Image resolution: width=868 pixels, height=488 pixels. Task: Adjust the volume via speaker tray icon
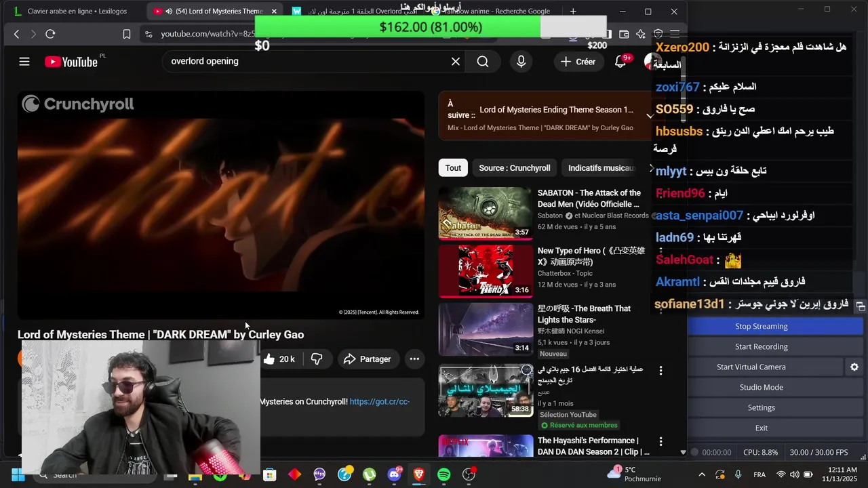point(795,474)
